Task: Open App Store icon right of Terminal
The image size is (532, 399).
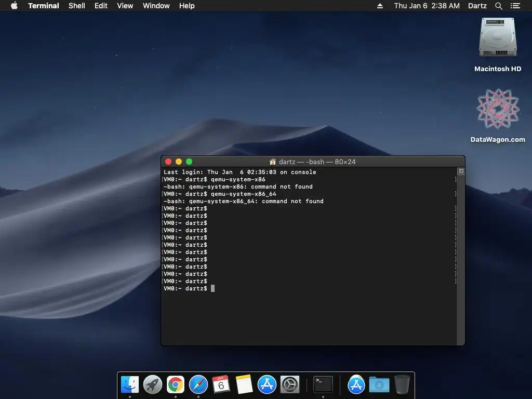Action: tap(356, 385)
